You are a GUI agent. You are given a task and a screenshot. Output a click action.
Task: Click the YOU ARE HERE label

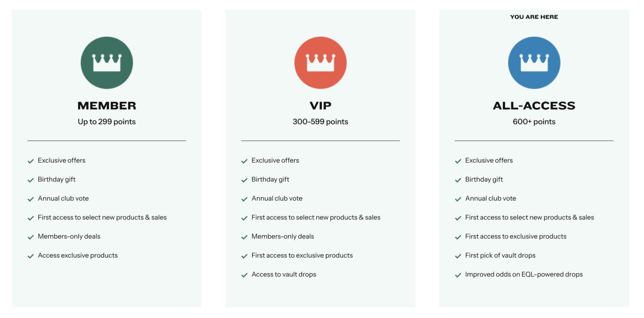(x=534, y=17)
